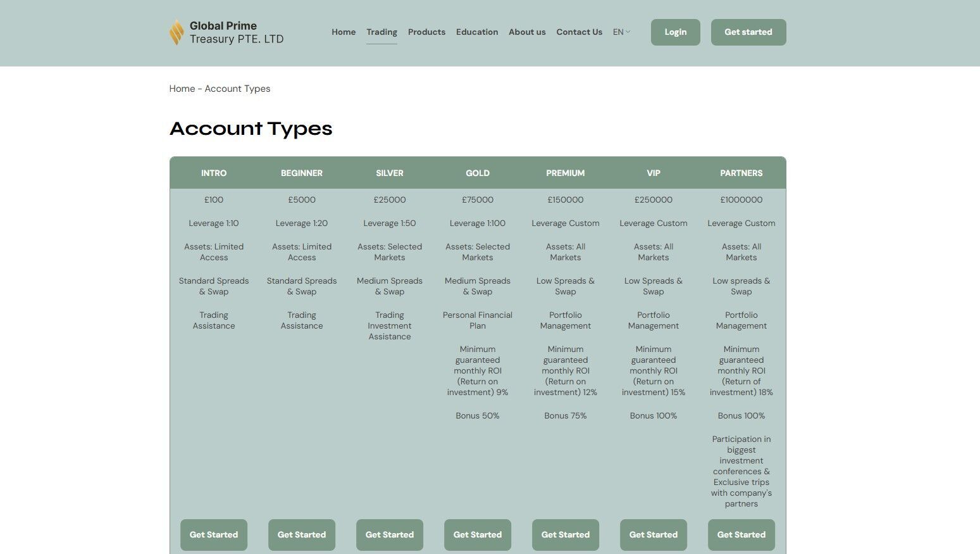This screenshot has width=980, height=554.
Task: Click Get Started under the VIP account
Action: pos(654,535)
